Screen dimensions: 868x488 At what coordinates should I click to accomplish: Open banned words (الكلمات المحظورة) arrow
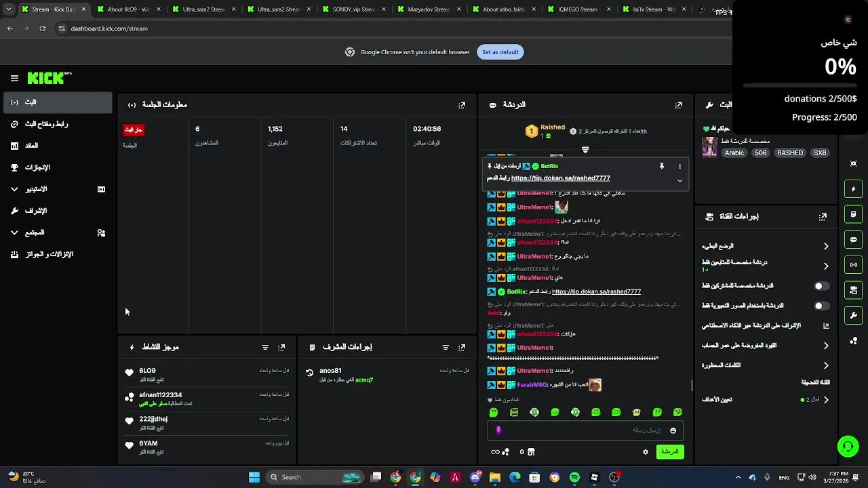(826, 365)
